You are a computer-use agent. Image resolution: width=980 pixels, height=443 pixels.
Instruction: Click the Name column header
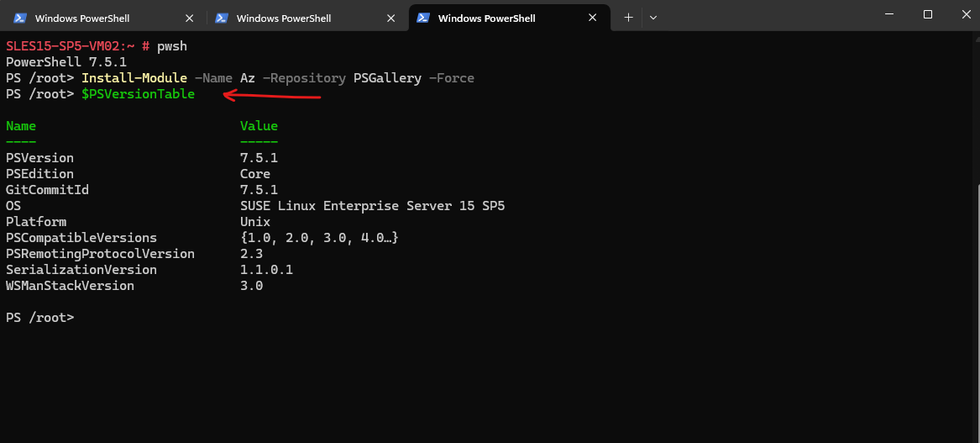(x=21, y=126)
